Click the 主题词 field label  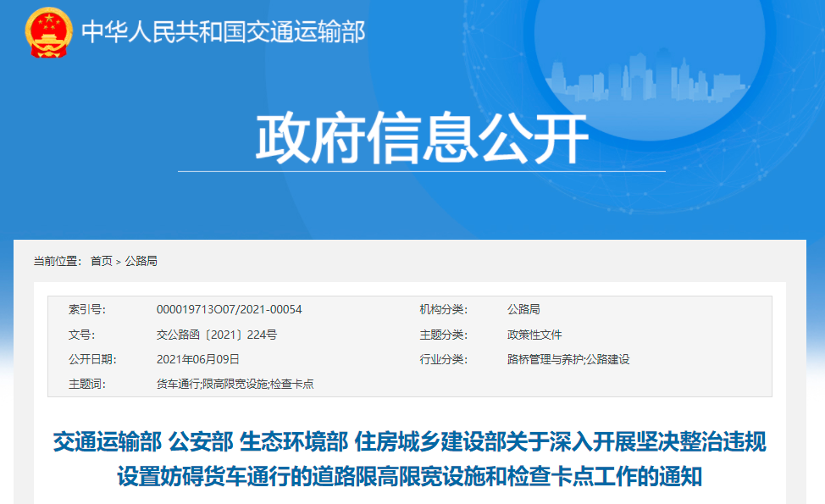click(87, 384)
